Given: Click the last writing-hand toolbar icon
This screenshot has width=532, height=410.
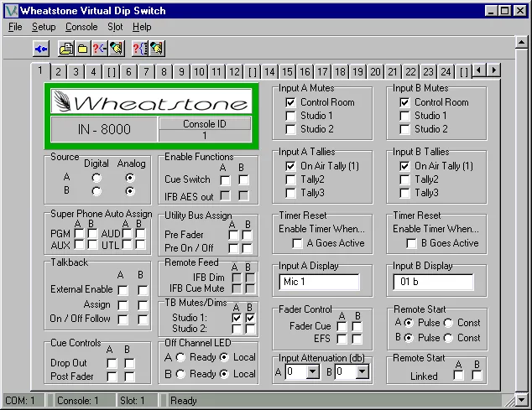Looking at the screenshot, I should click(x=157, y=49).
